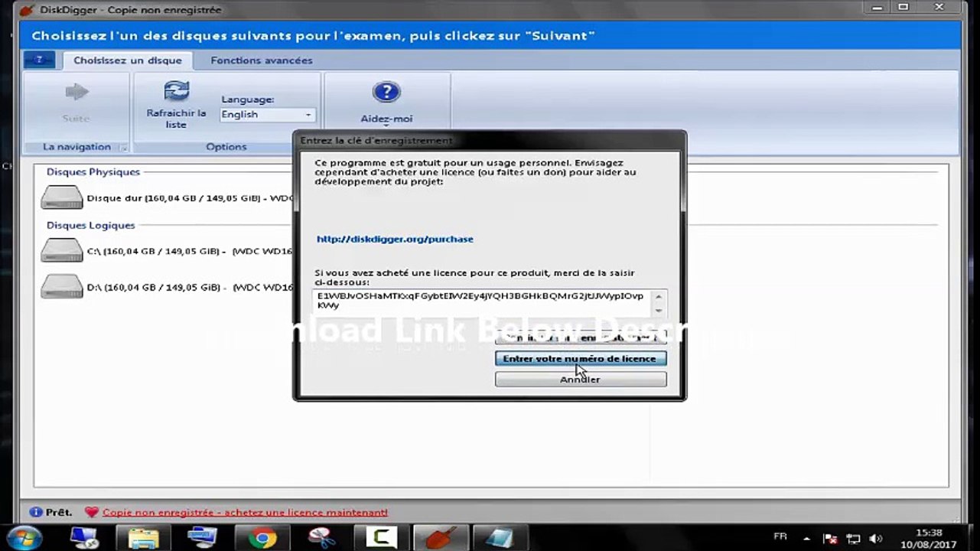Click Entrer votre numéro de licence button

(581, 358)
